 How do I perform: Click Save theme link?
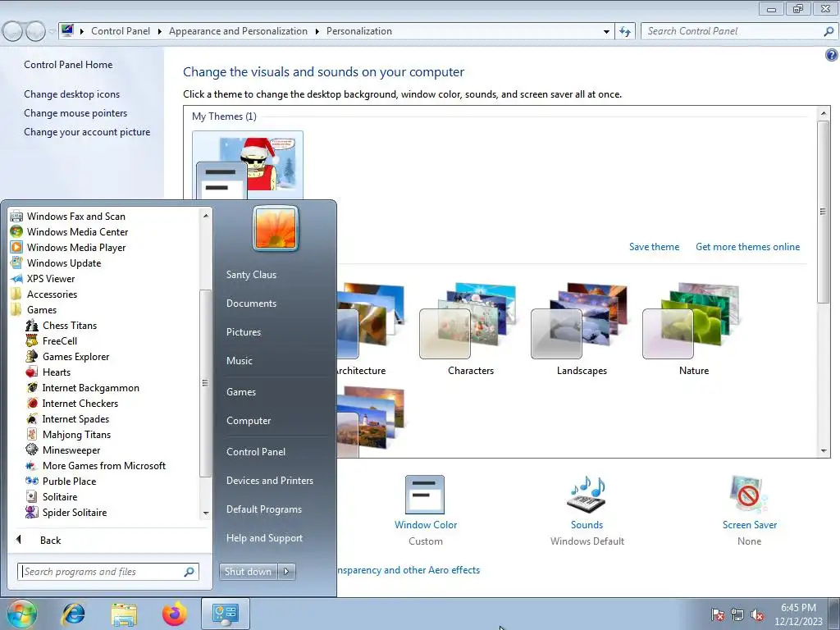point(654,247)
